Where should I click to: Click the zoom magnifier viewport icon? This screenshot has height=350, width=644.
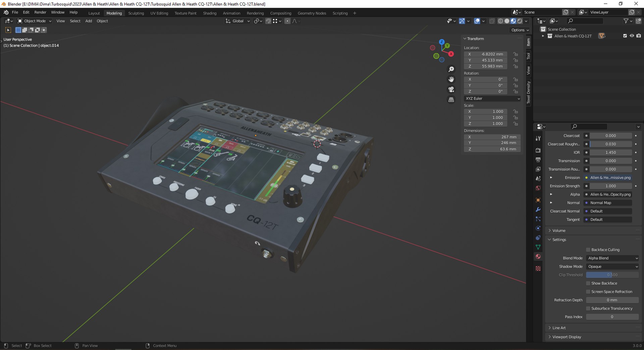451,69
